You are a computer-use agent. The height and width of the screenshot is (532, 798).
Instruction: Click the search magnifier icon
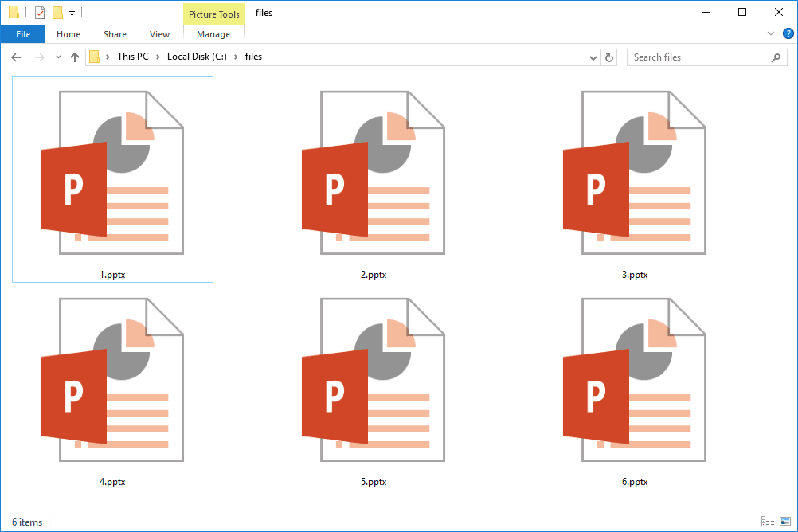coord(776,57)
